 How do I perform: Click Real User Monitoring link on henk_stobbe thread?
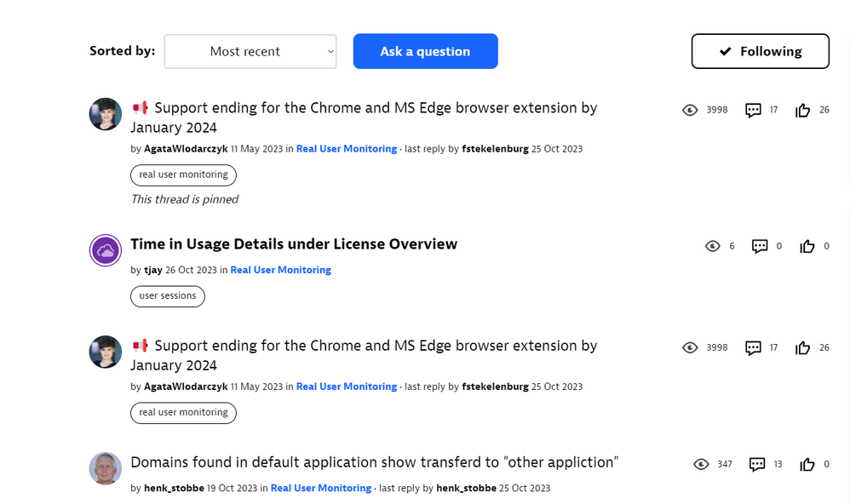point(321,489)
